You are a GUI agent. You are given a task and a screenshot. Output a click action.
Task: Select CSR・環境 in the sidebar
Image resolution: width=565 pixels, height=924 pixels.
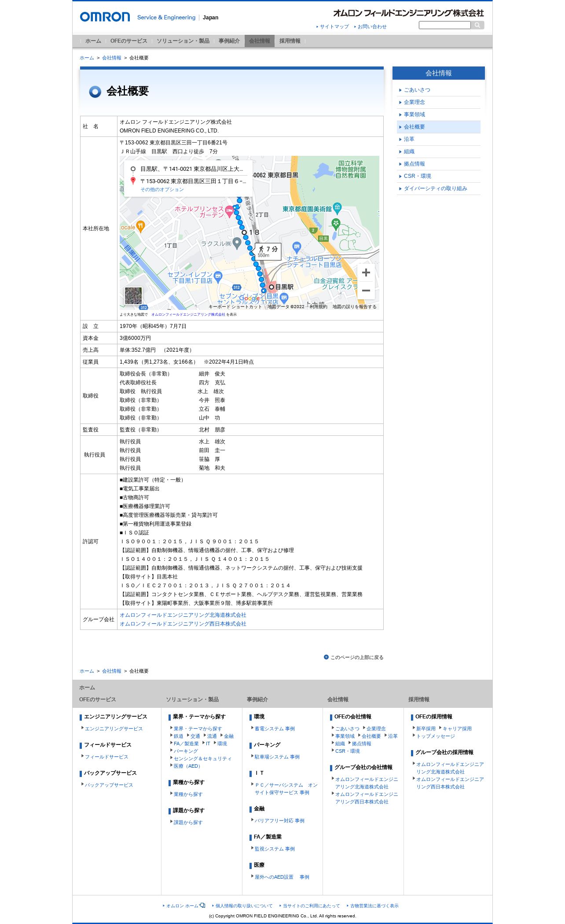[x=439, y=176]
